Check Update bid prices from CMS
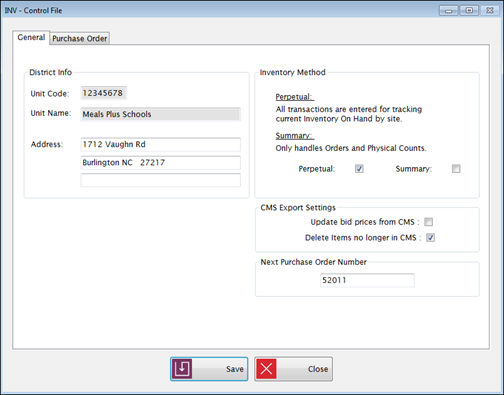This screenshot has width=504, height=395. tap(428, 222)
